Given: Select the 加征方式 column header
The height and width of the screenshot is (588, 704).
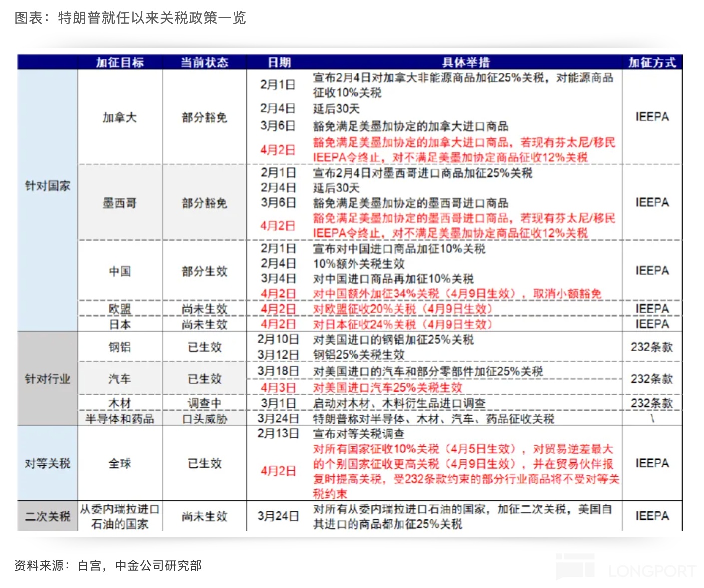Looking at the screenshot, I should [x=652, y=62].
